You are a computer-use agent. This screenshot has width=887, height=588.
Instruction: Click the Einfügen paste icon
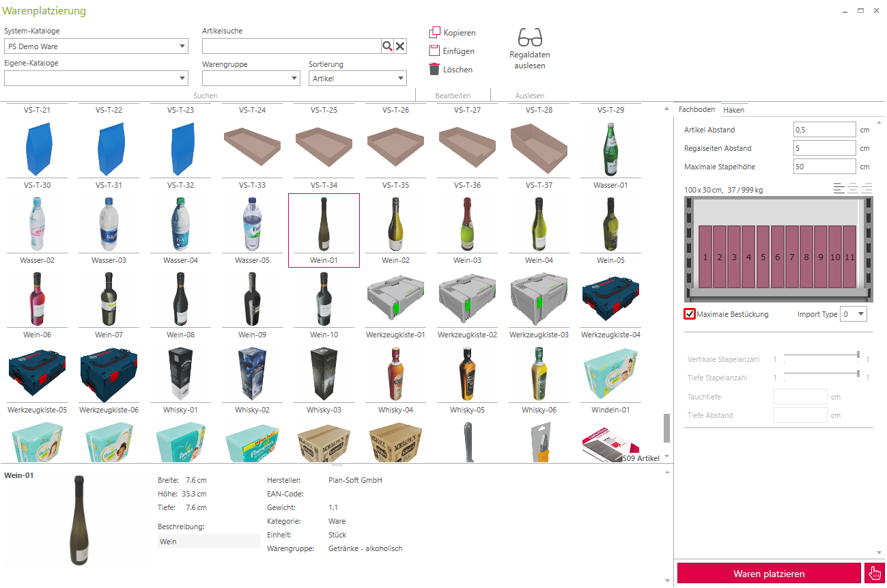coord(434,51)
